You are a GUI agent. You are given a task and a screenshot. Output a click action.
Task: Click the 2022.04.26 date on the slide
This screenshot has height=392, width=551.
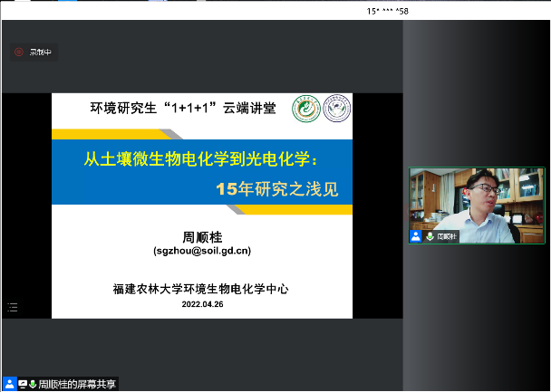[202, 304]
